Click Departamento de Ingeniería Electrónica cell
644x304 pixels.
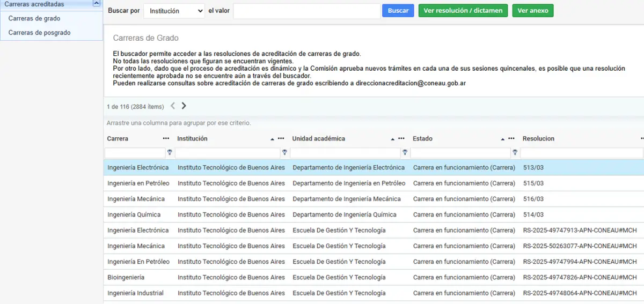[349, 168]
